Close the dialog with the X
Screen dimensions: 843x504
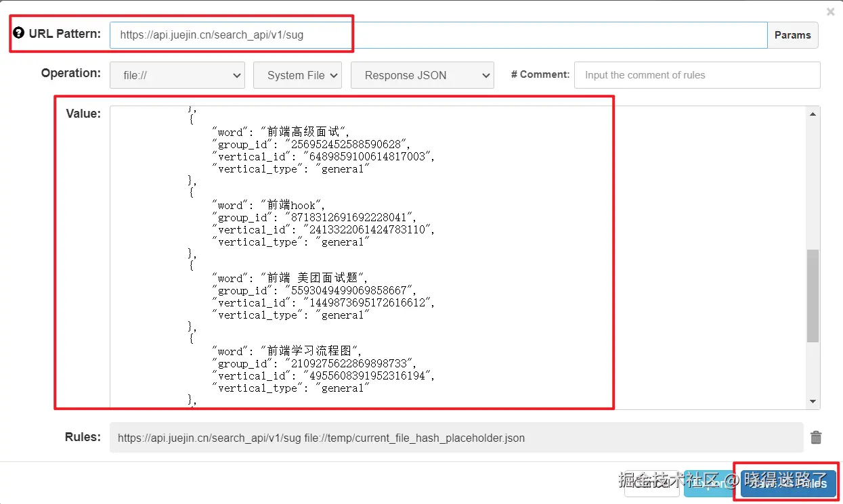[831, 12]
